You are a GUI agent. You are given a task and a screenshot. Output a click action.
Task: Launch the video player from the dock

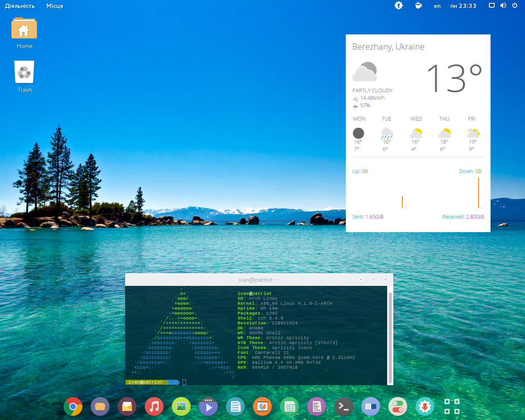tap(208, 406)
